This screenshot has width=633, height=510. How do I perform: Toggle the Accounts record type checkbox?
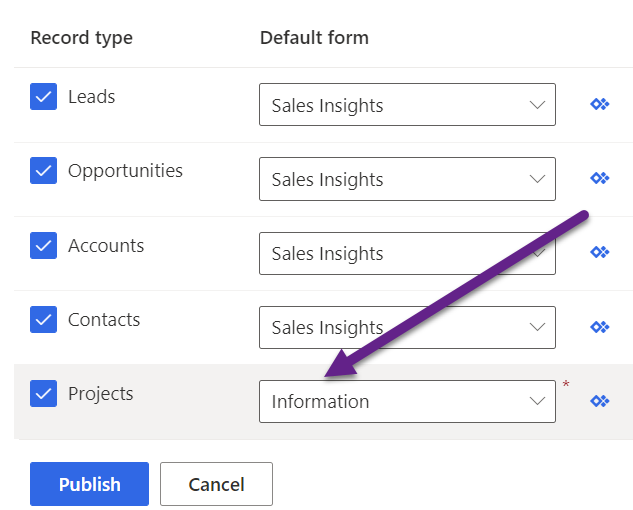point(43,245)
